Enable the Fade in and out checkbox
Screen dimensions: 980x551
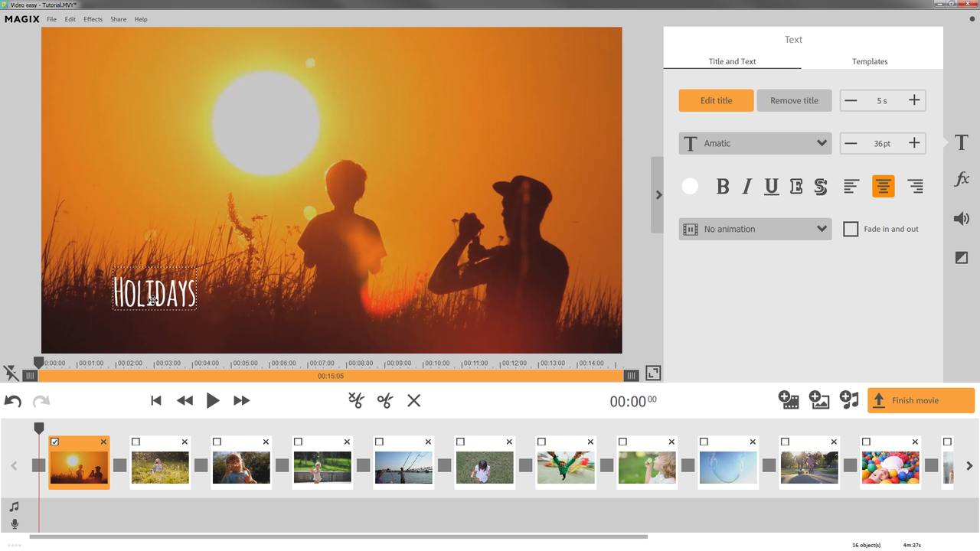(851, 229)
